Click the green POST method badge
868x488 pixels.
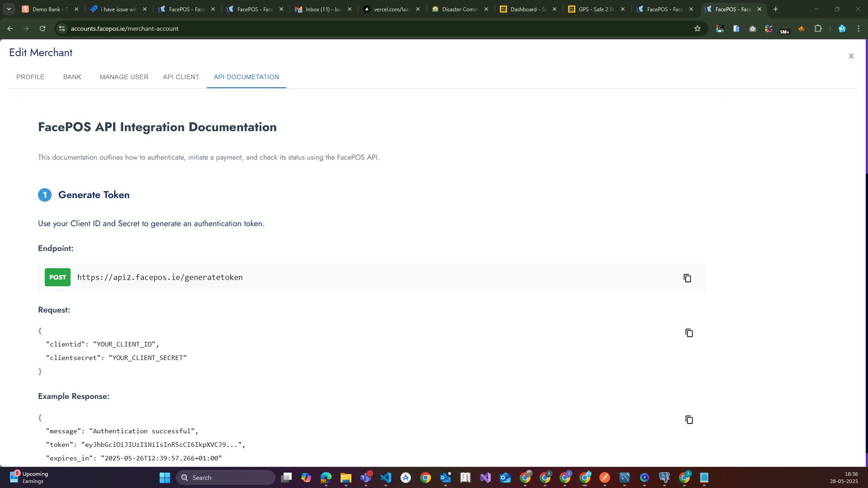(x=57, y=277)
